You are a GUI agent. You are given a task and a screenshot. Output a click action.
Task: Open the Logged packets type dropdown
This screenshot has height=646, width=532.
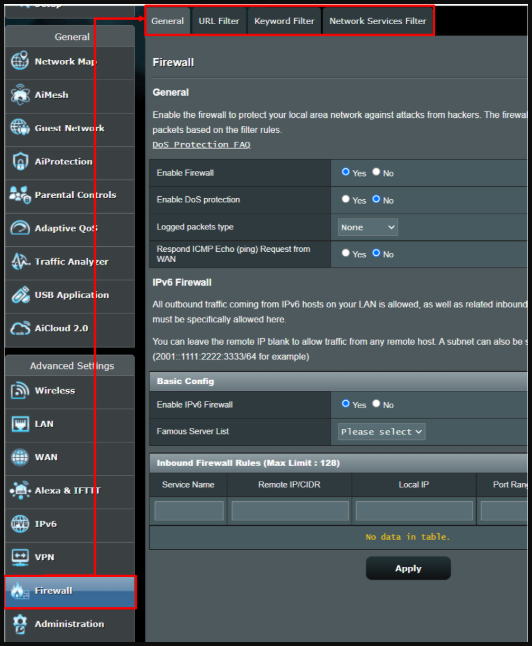pyautogui.click(x=368, y=227)
